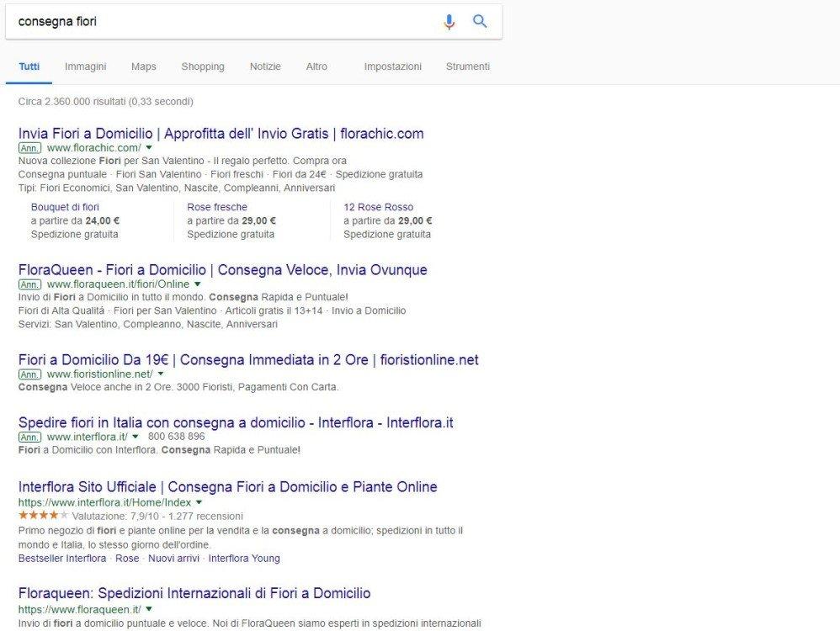
Task: Open Spedire fiori in Italia Interflora ad
Action: [236, 422]
